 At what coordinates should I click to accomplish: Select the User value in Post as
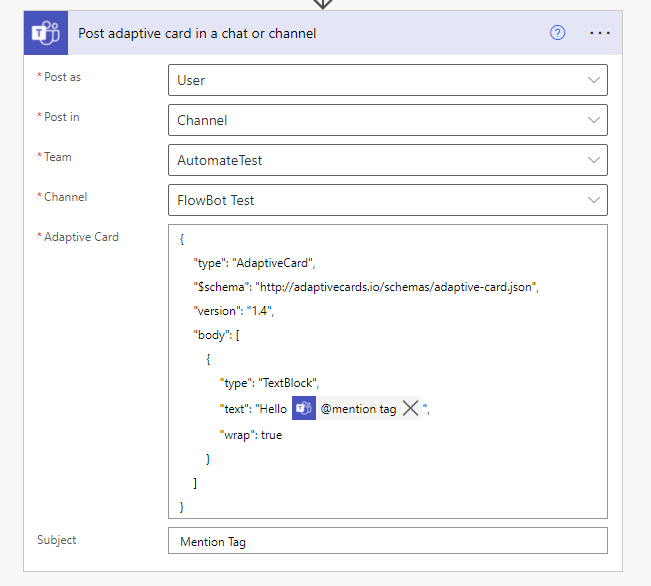pos(191,80)
